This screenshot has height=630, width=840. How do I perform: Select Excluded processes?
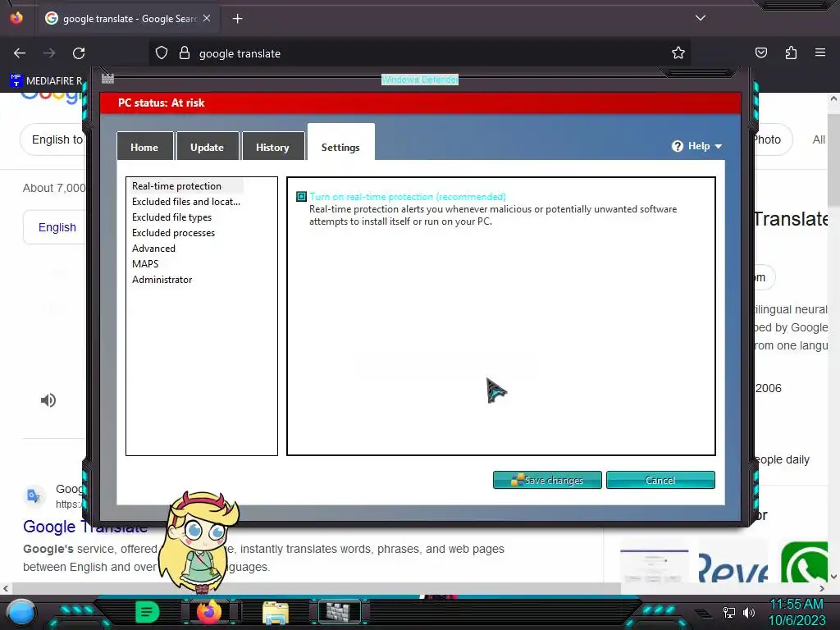174,232
